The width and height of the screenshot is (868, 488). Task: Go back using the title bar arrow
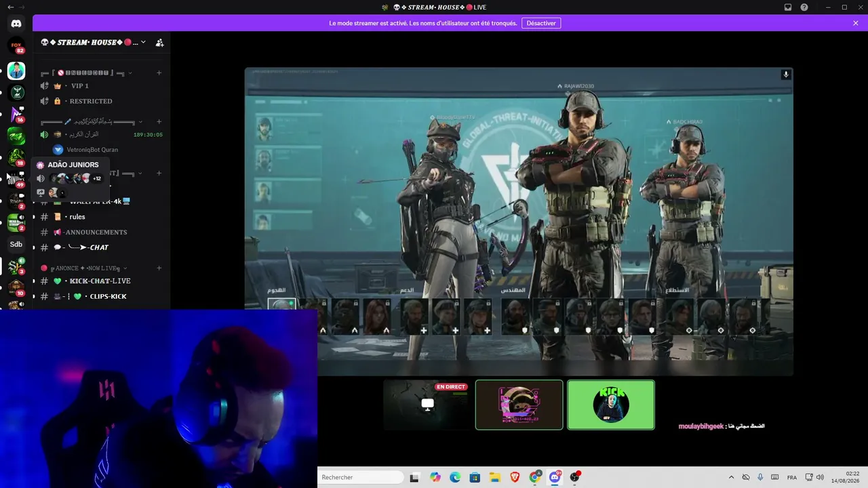click(x=10, y=7)
